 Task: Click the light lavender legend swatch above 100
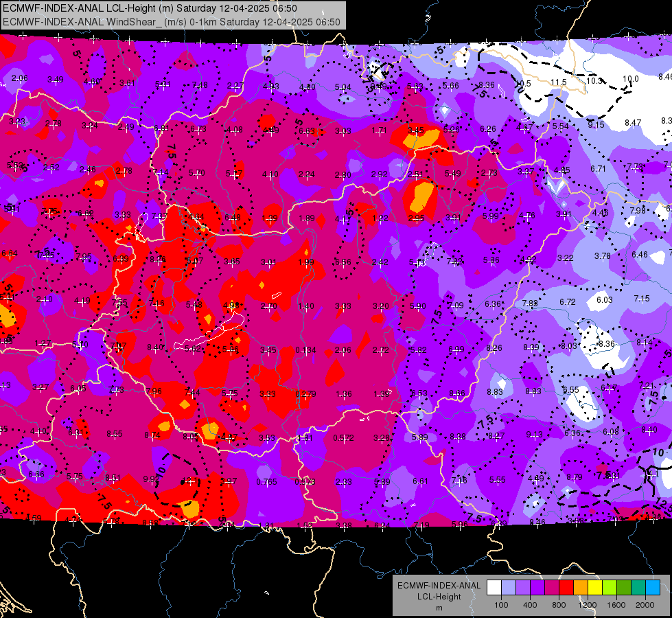[x=509, y=587]
